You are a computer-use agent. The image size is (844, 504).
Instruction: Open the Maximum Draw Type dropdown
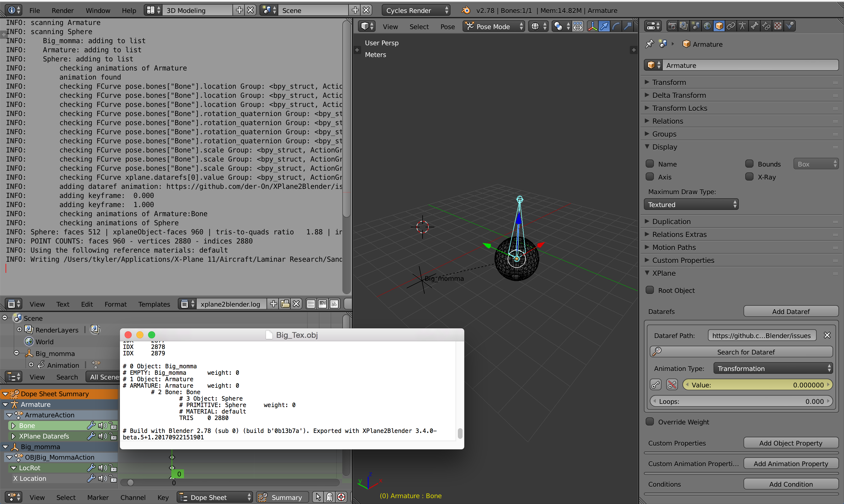point(691,204)
